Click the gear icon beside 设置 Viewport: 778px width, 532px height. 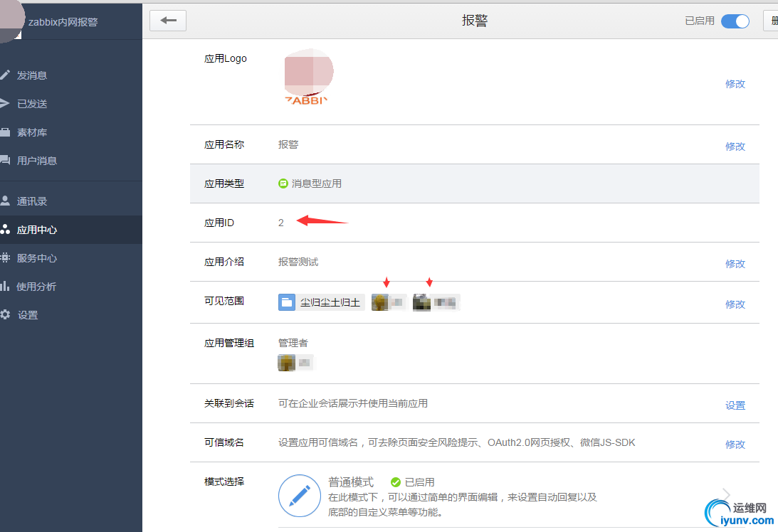click(5, 314)
